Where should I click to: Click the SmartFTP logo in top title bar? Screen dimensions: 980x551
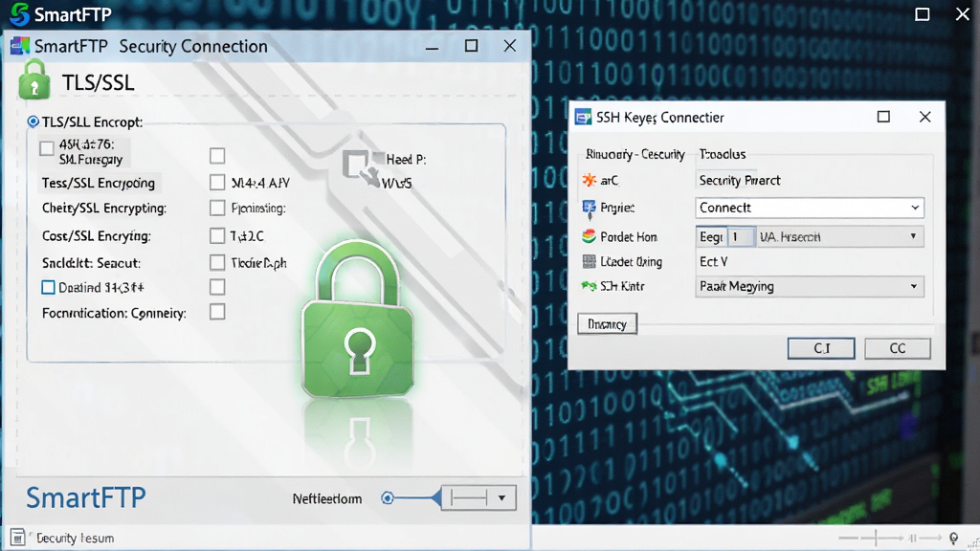pyautogui.click(x=19, y=13)
